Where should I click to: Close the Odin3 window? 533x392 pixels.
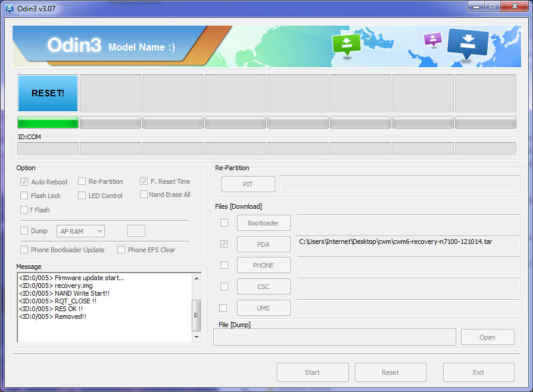pos(515,6)
